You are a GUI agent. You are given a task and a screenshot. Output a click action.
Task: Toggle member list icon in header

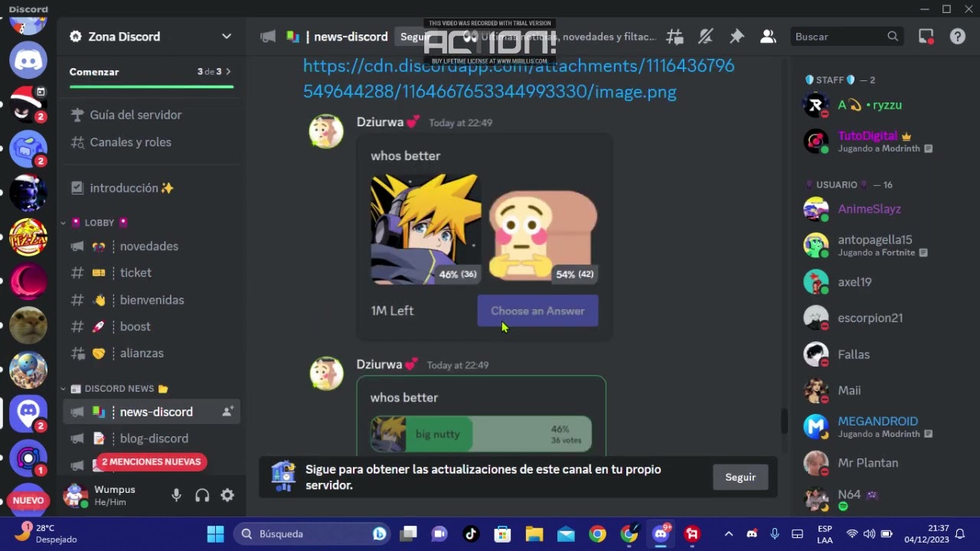[x=768, y=37]
